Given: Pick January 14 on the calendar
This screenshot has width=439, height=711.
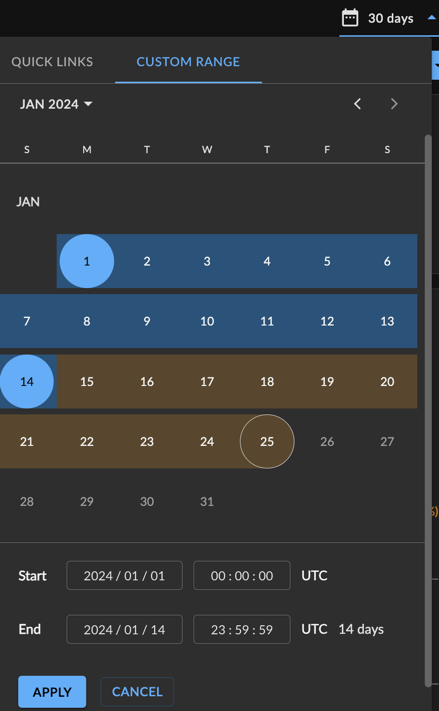Looking at the screenshot, I should [27, 381].
